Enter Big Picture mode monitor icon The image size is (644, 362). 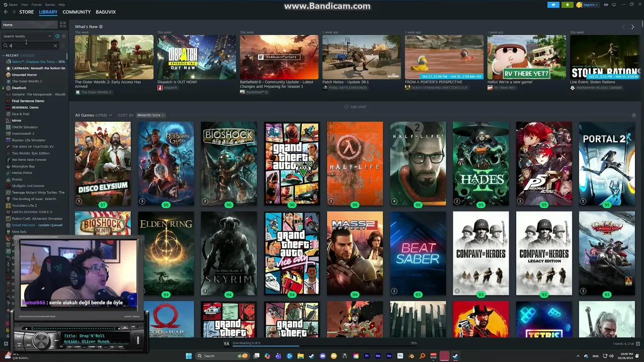pyautogui.click(x=614, y=5)
